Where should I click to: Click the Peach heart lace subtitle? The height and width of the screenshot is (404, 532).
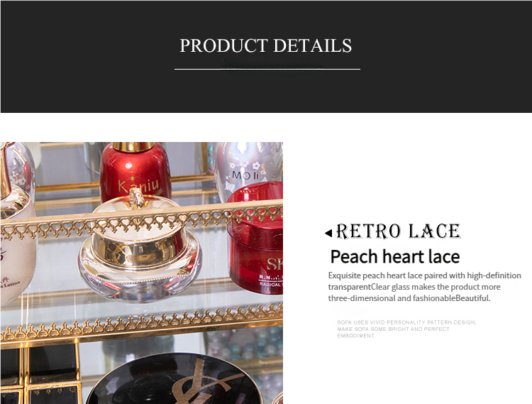(x=395, y=256)
